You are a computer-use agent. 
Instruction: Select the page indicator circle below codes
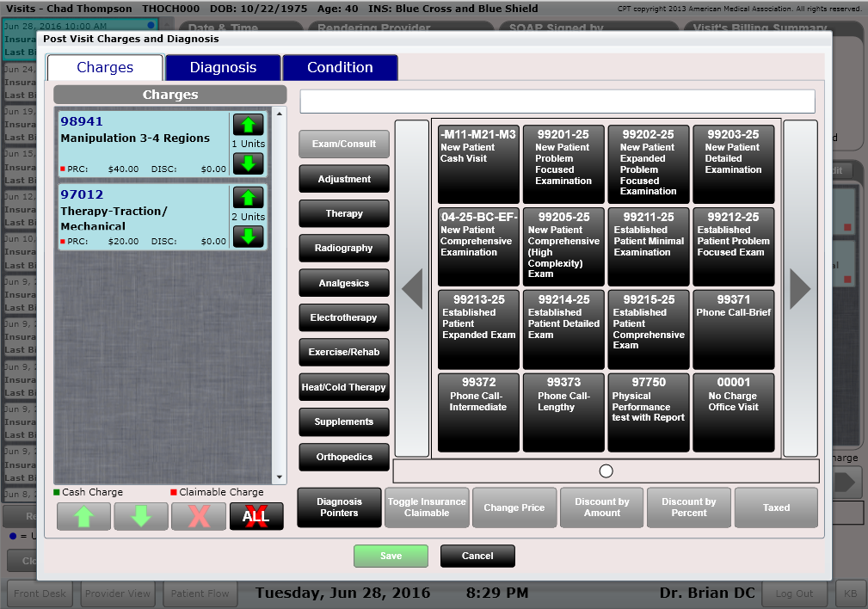[x=606, y=471]
